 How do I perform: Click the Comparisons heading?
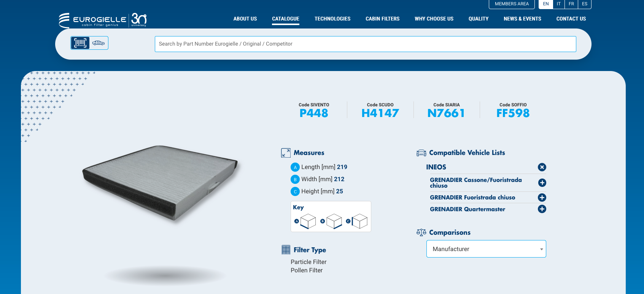pos(450,232)
